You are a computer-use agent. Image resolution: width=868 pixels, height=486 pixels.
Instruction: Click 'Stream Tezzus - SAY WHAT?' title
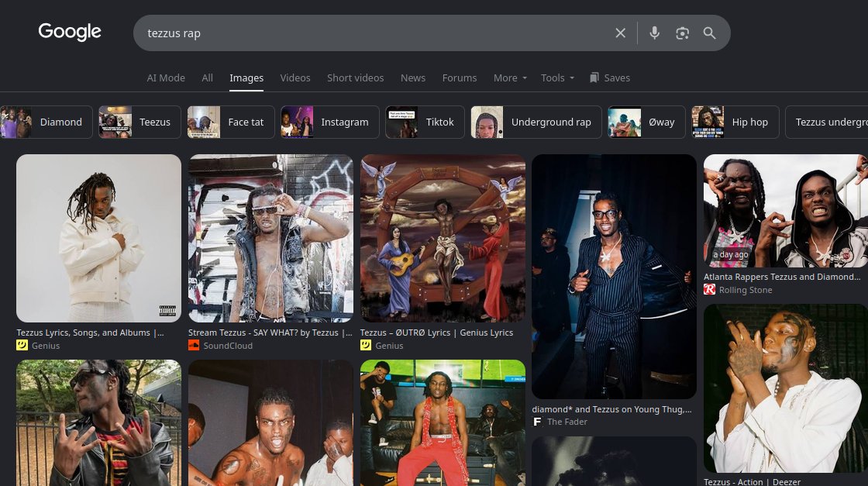[270, 333]
